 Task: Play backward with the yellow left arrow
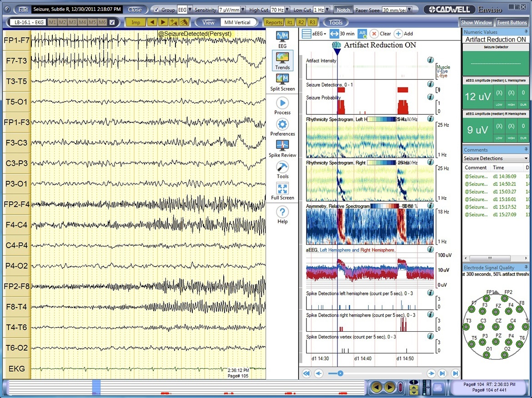pos(376,387)
